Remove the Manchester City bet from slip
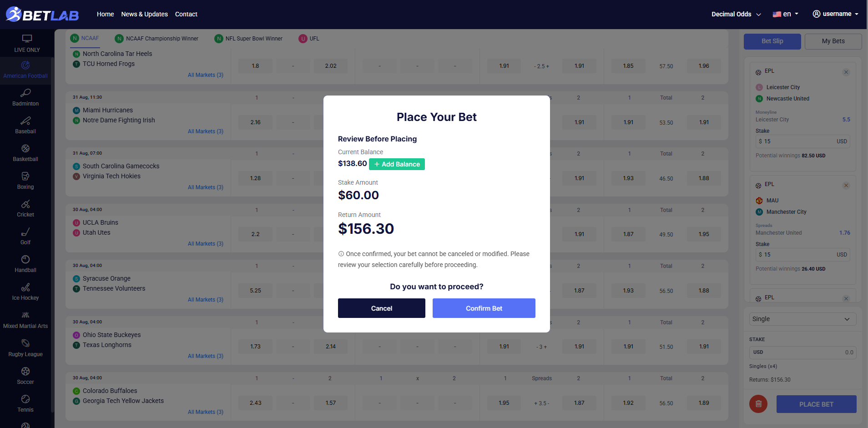The image size is (868, 428). coord(846,186)
